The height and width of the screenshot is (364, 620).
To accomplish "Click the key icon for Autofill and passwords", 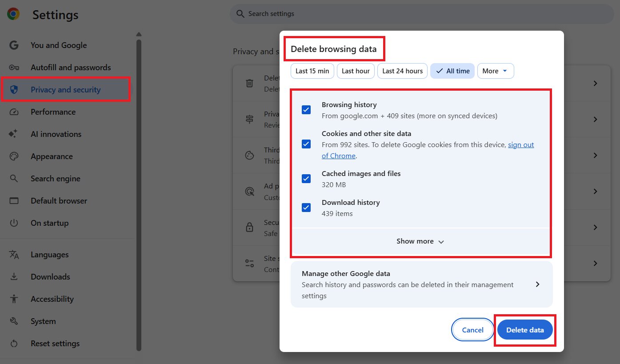I will [x=14, y=68].
